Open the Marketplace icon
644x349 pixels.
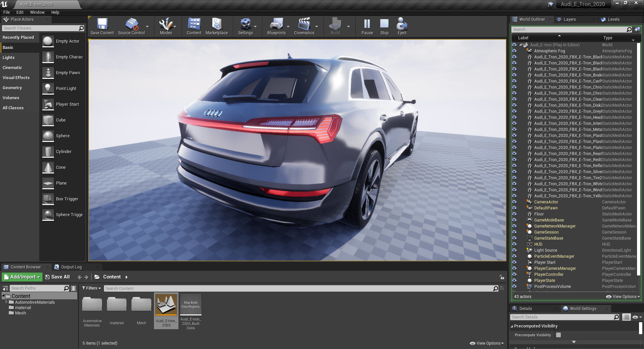coord(216,24)
